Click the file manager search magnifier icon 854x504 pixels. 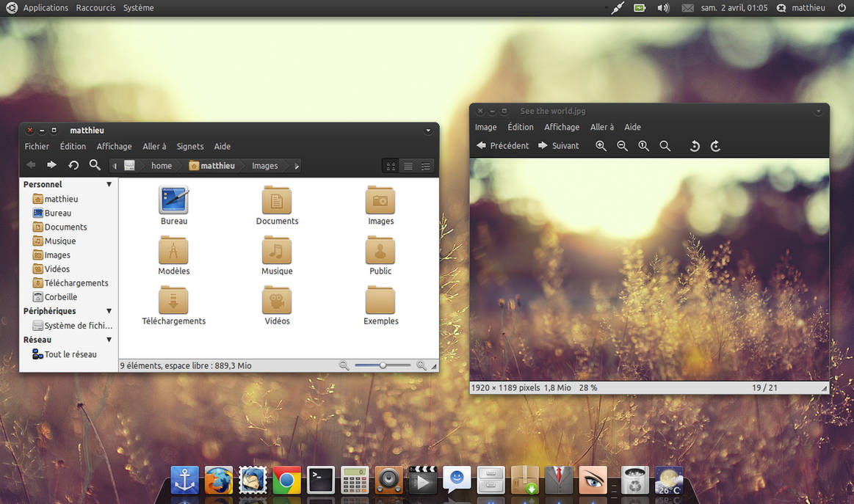[x=95, y=165]
